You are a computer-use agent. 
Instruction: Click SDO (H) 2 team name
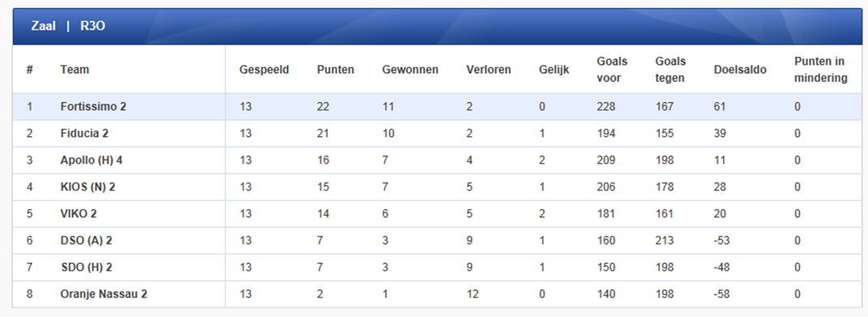[86, 268]
